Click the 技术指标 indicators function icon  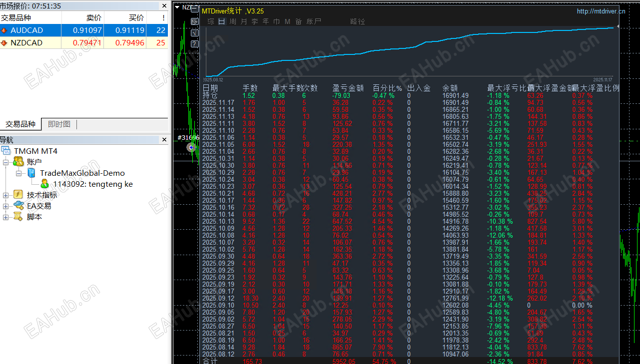click(18, 195)
